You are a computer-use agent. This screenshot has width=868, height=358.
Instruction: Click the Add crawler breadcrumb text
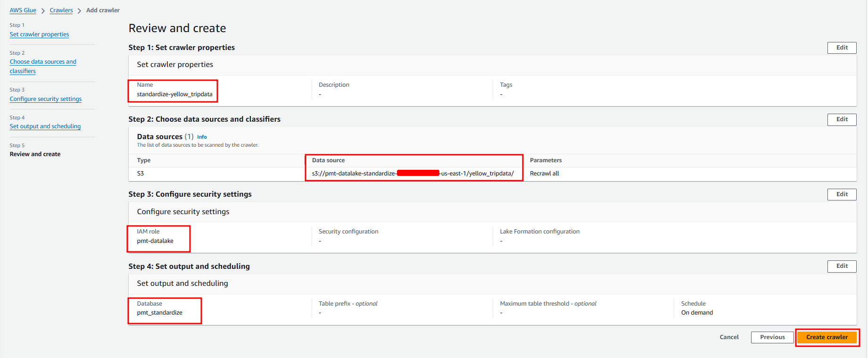pyautogui.click(x=103, y=10)
